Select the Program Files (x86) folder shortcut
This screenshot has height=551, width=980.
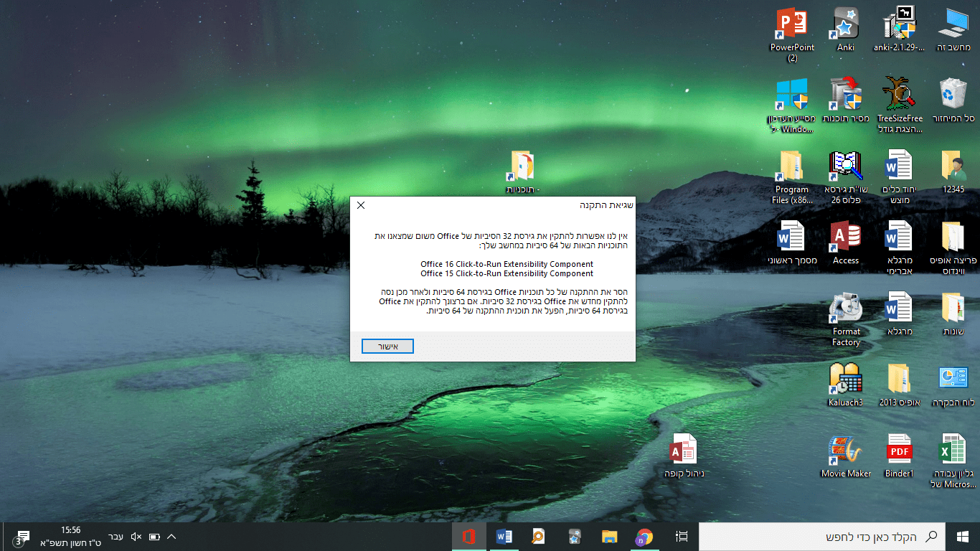[792, 177]
